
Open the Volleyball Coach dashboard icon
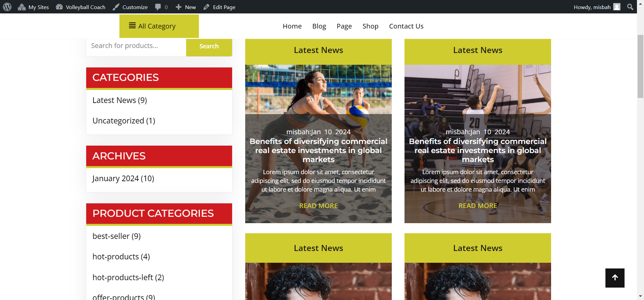click(59, 7)
